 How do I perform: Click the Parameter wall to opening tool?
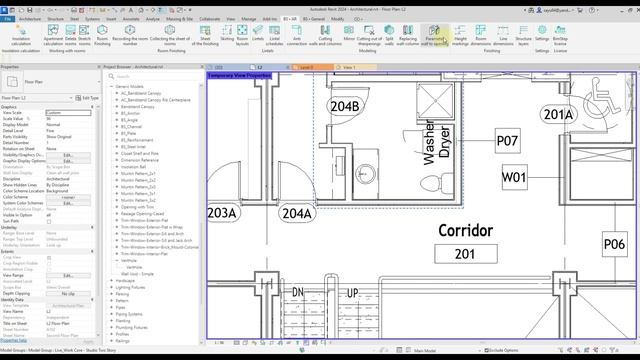434,35
